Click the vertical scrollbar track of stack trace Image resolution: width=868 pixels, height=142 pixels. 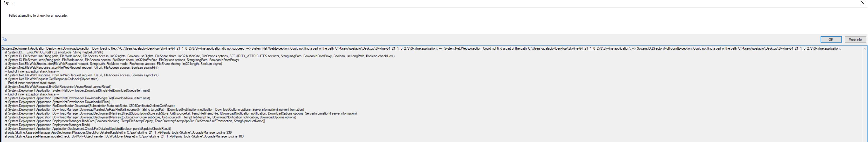(x=864, y=95)
